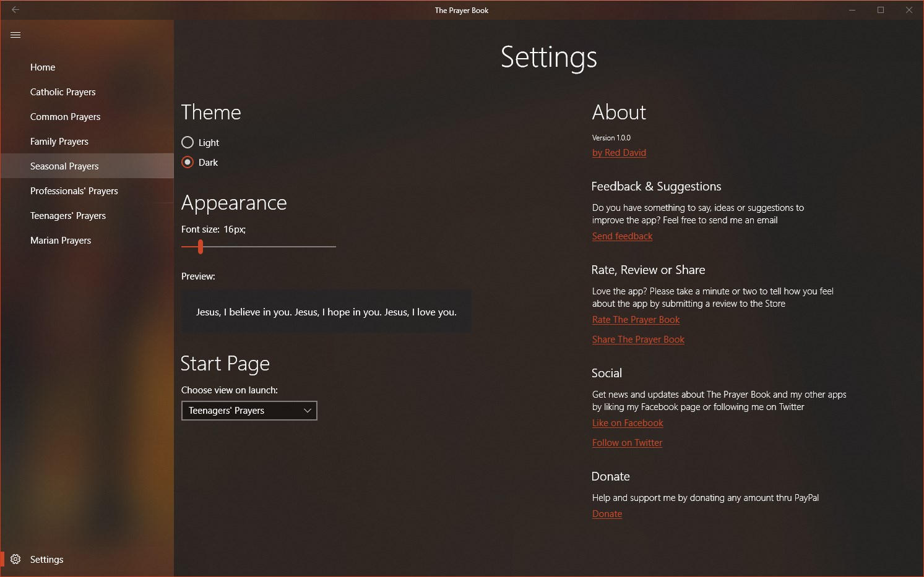Click the Settings gear icon
924x577 pixels.
click(16, 559)
